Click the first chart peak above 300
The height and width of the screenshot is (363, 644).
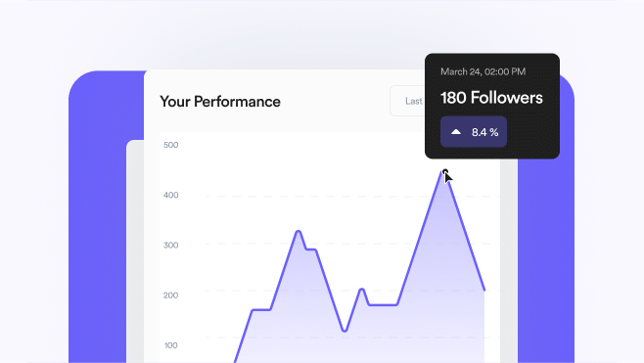[299, 232]
